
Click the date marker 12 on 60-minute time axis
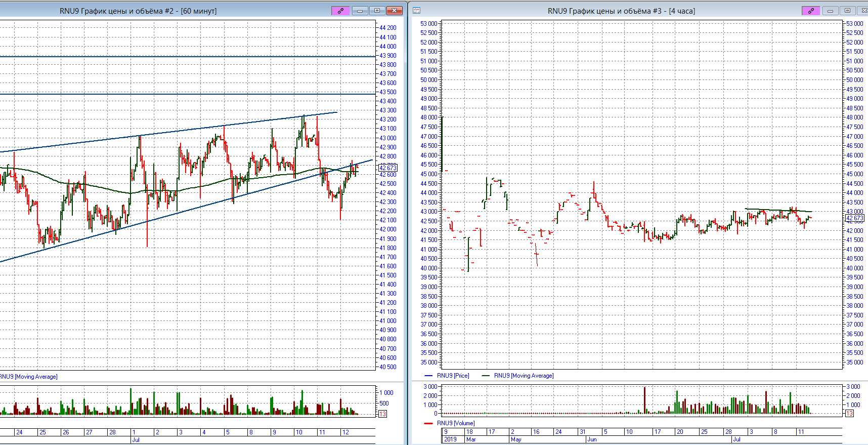pos(345,432)
